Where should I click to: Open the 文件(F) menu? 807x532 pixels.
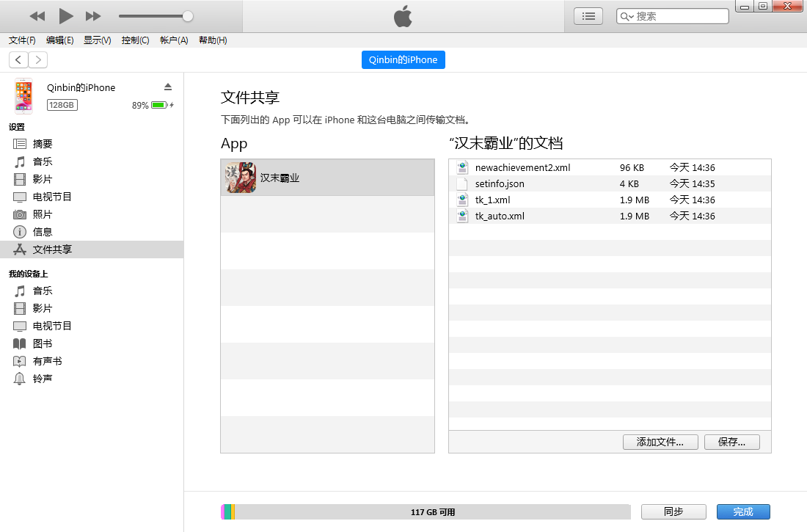click(22, 40)
